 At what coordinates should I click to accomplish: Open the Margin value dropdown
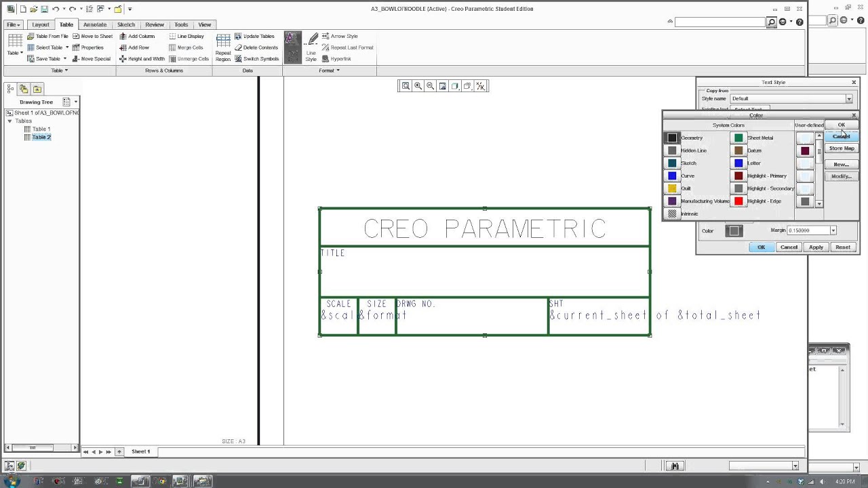pyautogui.click(x=833, y=230)
